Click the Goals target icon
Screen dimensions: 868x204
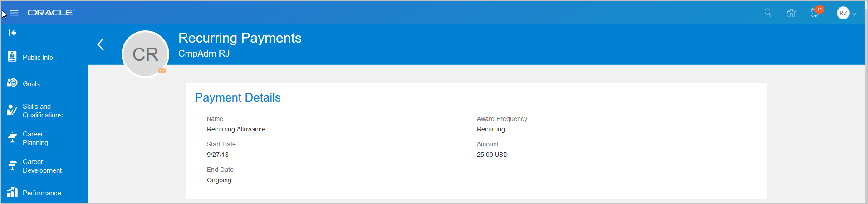pyautogui.click(x=12, y=83)
